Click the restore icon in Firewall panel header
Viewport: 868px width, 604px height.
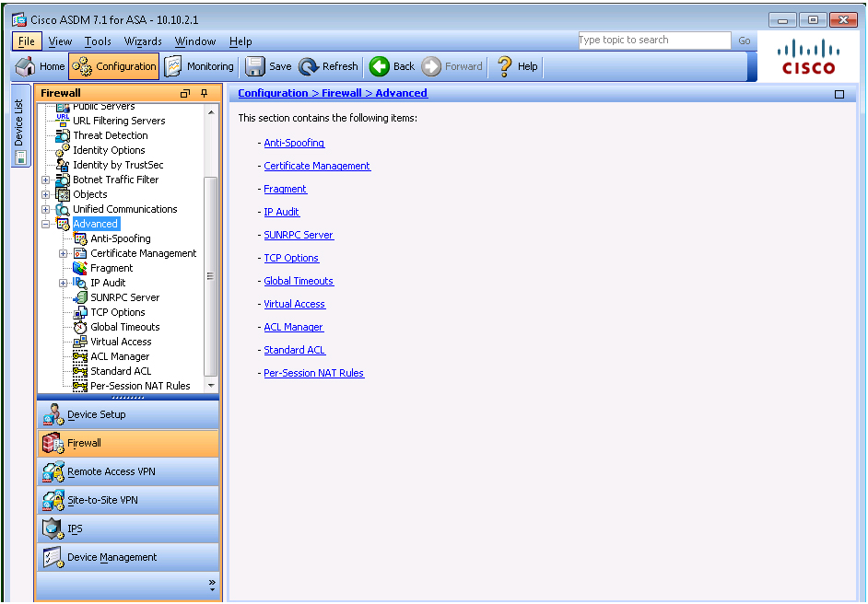click(x=185, y=93)
